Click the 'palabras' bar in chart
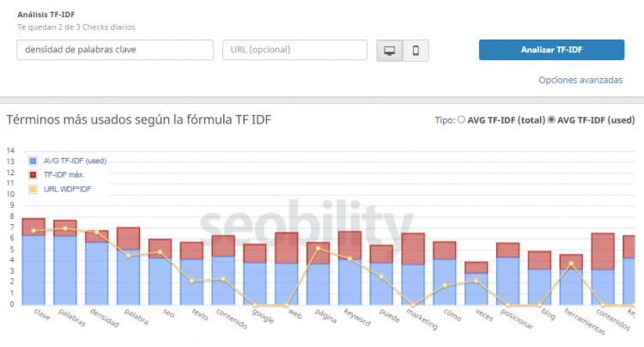The image size is (644, 347). click(65, 262)
